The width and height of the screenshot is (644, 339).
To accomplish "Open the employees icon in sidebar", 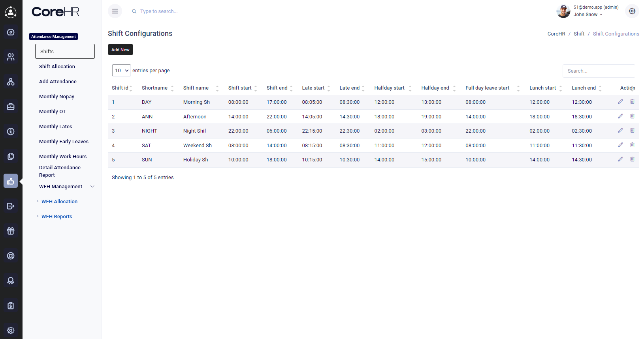I will click(x=11, y=57).
